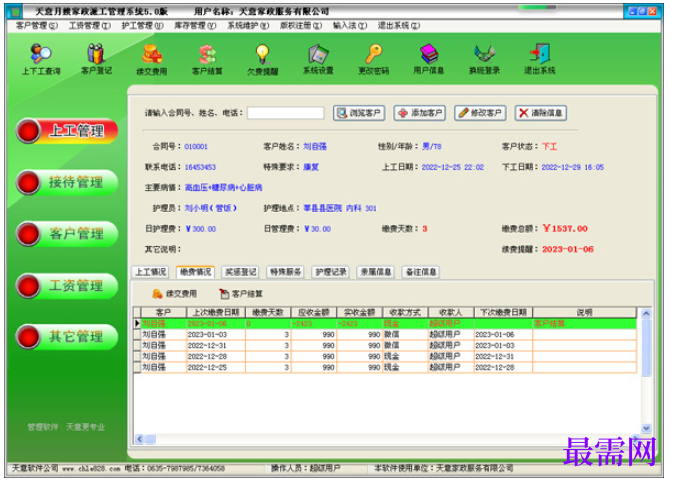Click the 缴费天数 column header
675x483 pixels.
click(x=268, y=312)
